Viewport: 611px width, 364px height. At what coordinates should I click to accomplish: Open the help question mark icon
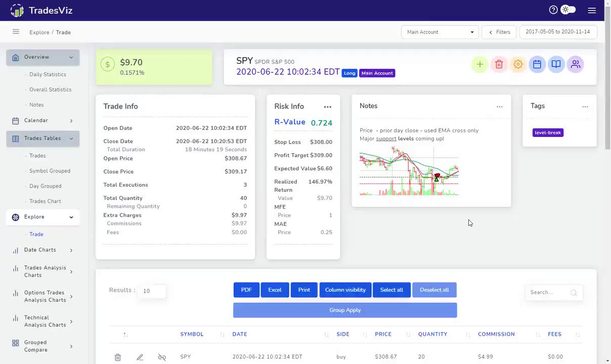pyautogui.click(x=553, y=10)
